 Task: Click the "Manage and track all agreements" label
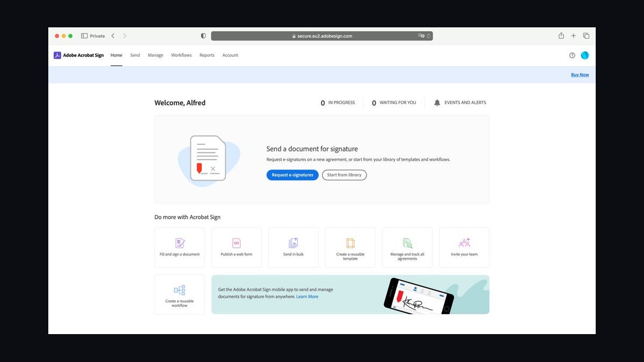407,256
